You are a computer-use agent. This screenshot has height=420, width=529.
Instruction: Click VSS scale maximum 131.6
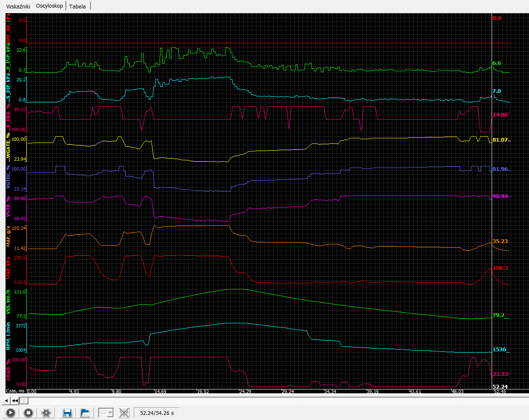pyautogui.click(x=20, y=292)
